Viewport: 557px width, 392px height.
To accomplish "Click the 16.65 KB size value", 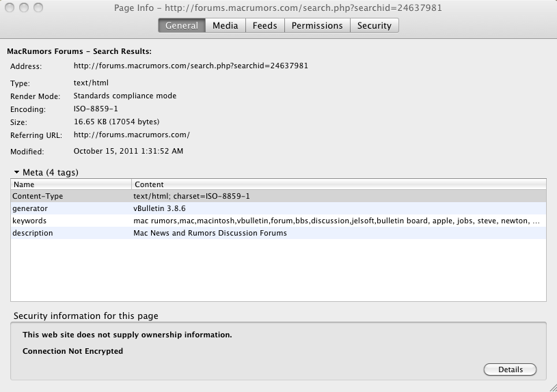I will [x=116, y=122].
